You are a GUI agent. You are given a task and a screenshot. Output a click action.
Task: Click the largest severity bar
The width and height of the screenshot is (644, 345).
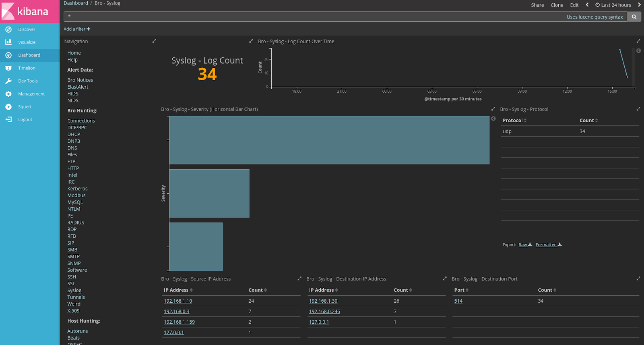[329, 140]
